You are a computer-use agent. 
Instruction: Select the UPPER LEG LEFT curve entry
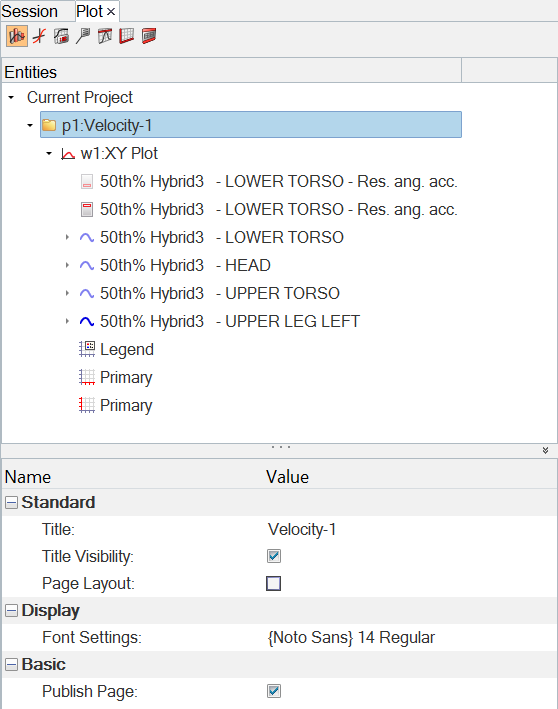pyautogui.click(x=230, y=321)
